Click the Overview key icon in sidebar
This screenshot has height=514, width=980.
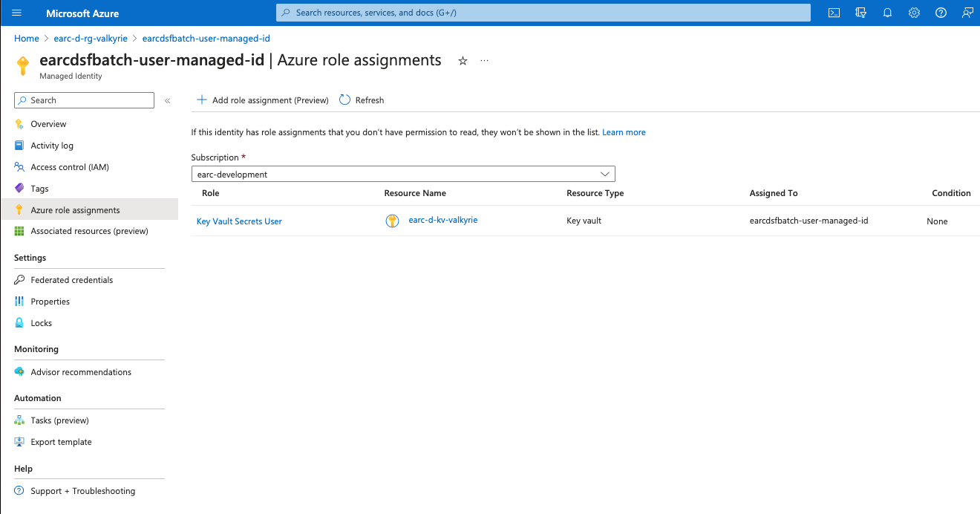click(19, 124)
